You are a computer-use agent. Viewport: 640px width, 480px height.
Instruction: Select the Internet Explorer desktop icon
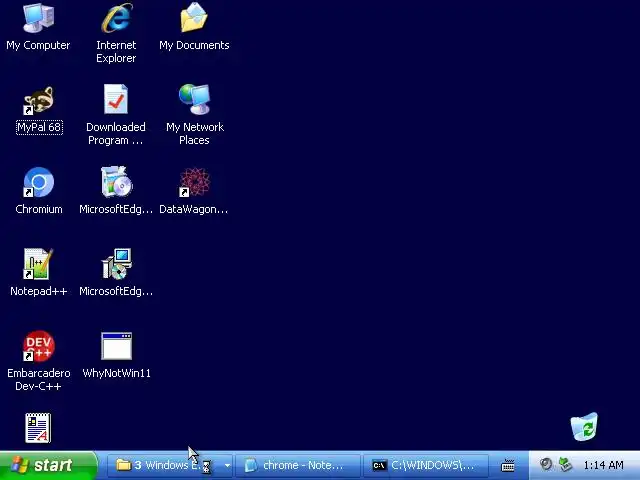(117, 18)
